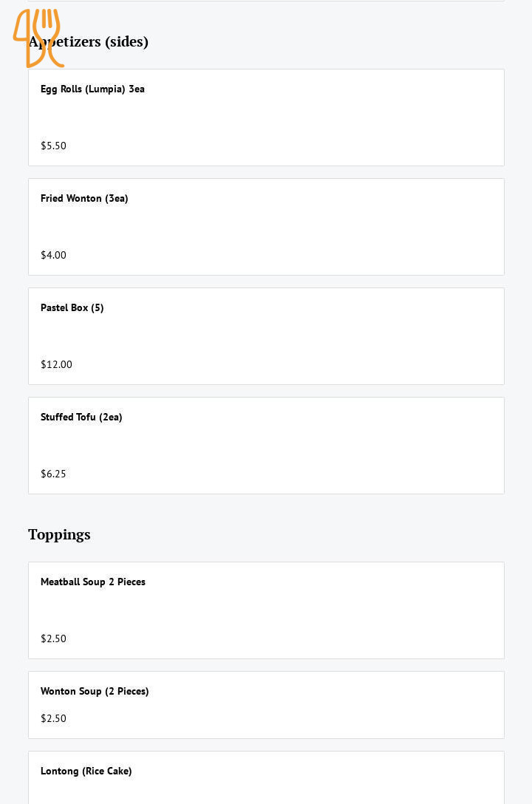This screenshot has width=532, height=804.
Task: Click the Stuffed Tofu menu card body
Action: (296, 446)
